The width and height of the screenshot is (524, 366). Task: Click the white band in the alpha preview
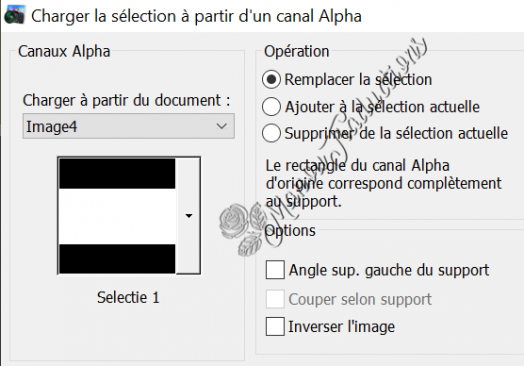coord(117,216)
